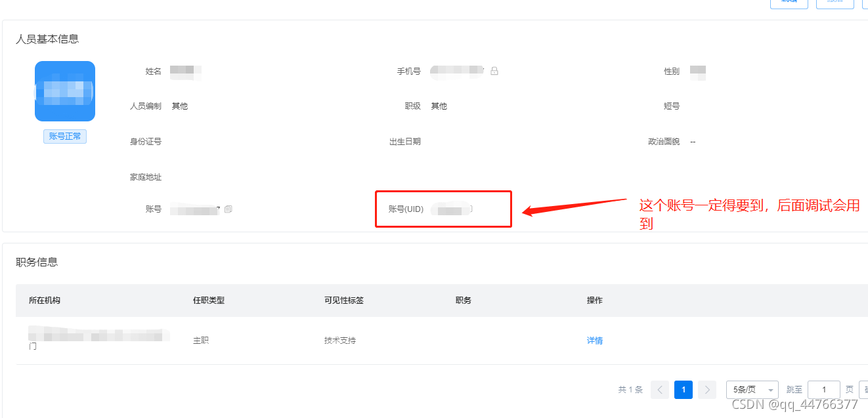Go to next page with right chevron
Screen dimensions: 868x418
(706, 390)
